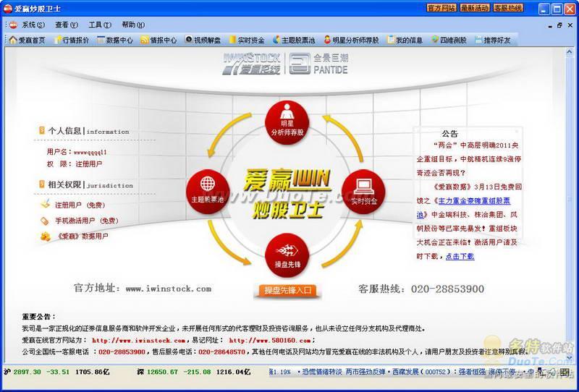The height and width of the screenshot is (392, 579).
Task: Click 《爱赢》数据用户 permission entry
Action: click(x=83, y=237)
